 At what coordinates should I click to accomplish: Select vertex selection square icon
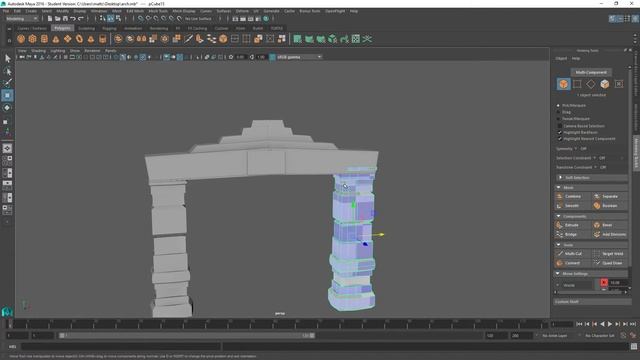tap(577, 84)
